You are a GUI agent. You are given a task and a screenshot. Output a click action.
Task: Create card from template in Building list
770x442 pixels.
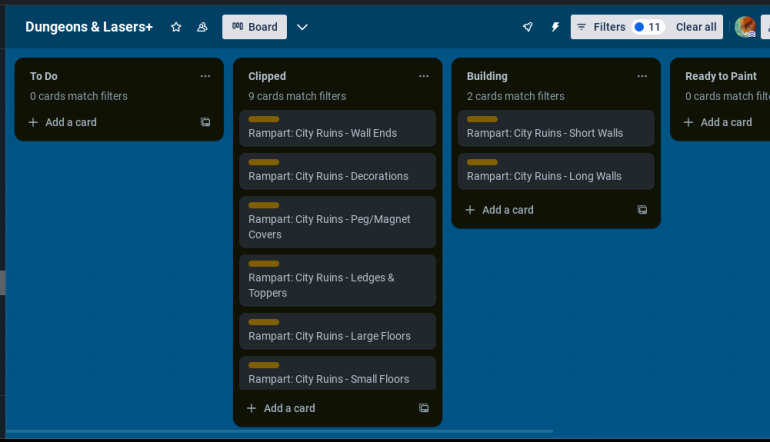click(642, 210)
